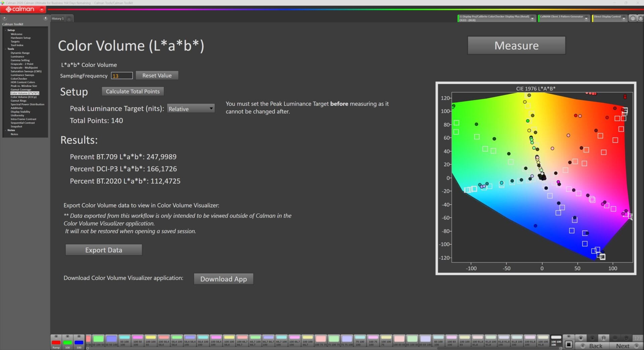This screenshot has width=644, height=350.
Task: Click the stop measurement icon
Action: (581, 338)
